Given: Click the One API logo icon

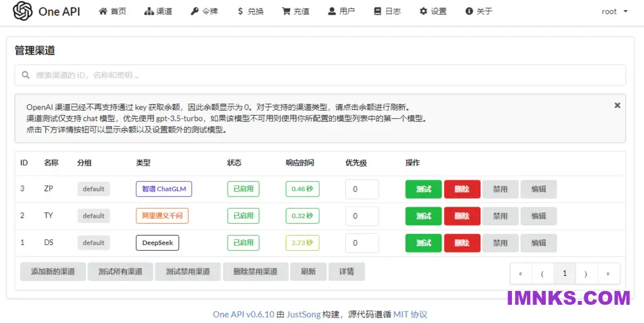Looking at the screenshot, I should coord(23,11).
